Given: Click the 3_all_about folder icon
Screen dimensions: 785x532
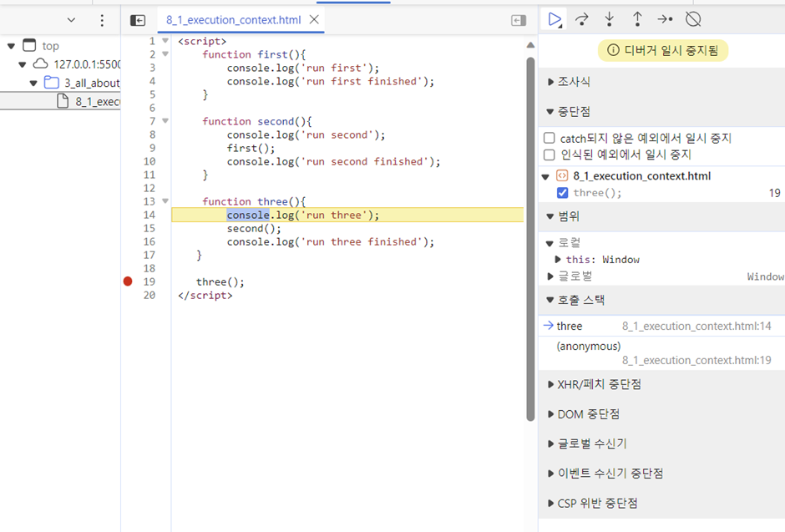Looking at the screenshot, I should (x=52, y=83).
